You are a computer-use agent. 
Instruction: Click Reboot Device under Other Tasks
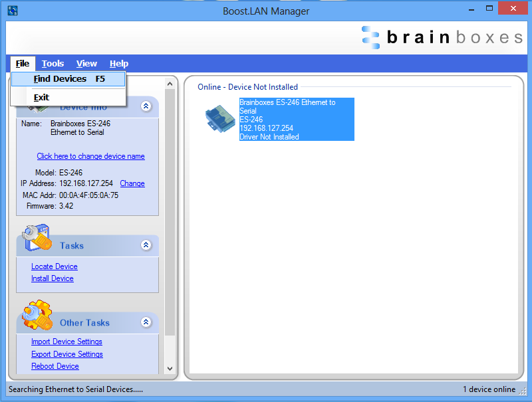click(55, 366)
